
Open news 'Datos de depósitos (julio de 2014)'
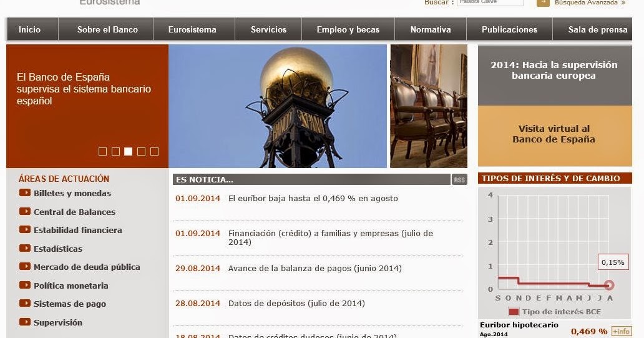tap(296, 304)
